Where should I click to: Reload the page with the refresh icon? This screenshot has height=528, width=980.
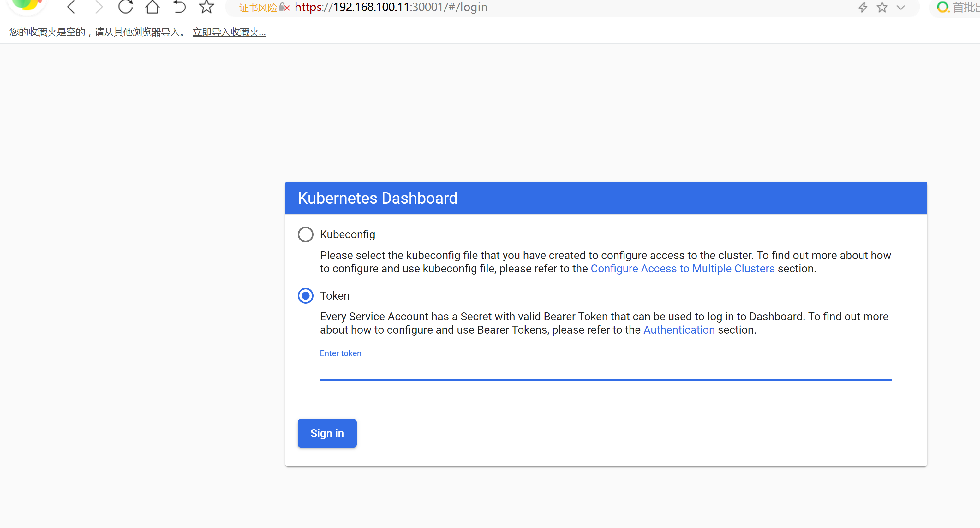126,6
